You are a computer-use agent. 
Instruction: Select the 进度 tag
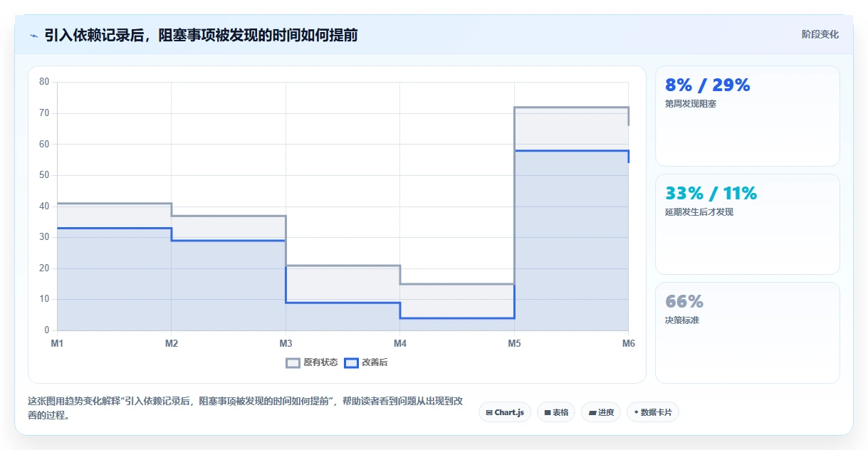pos(601,412)
